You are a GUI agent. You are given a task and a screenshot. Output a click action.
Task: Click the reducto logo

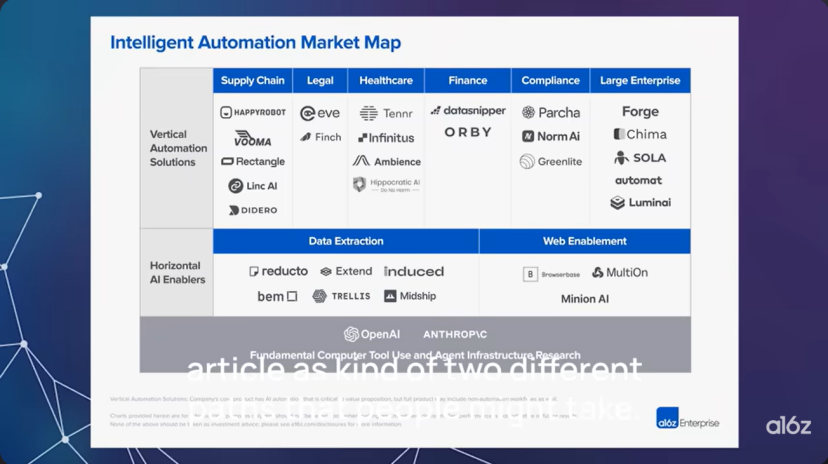[x=278, y=271]
